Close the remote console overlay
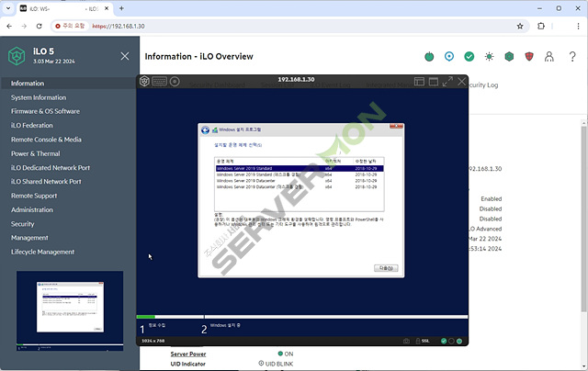588x371 pixels. point(461,82)
